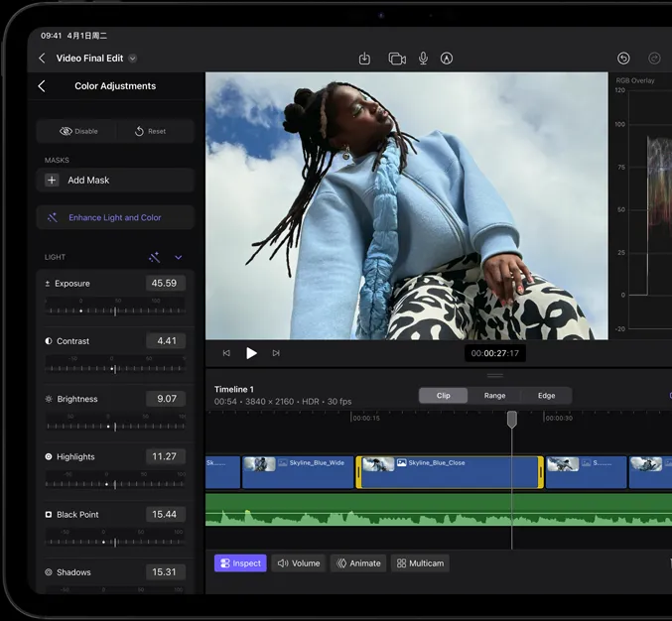672x621 pixels.
Task: Toggle the Multicam view
Action: coord(420,563)
